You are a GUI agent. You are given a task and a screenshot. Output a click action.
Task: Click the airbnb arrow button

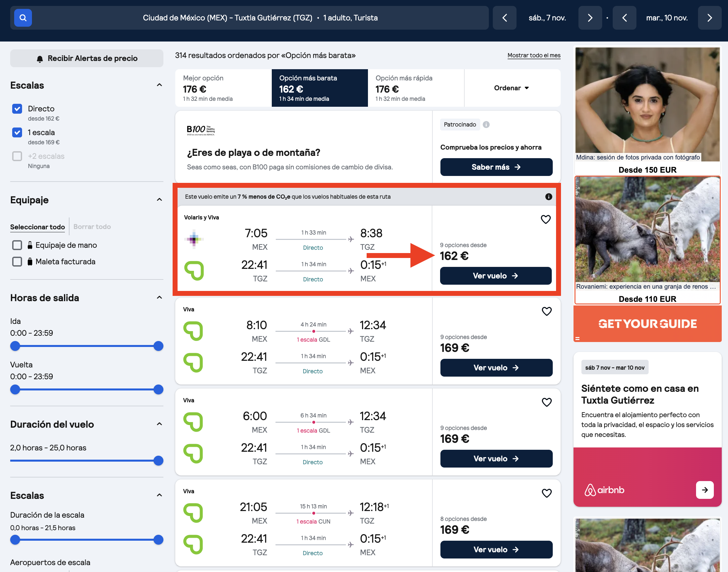[x=705, y=490]
